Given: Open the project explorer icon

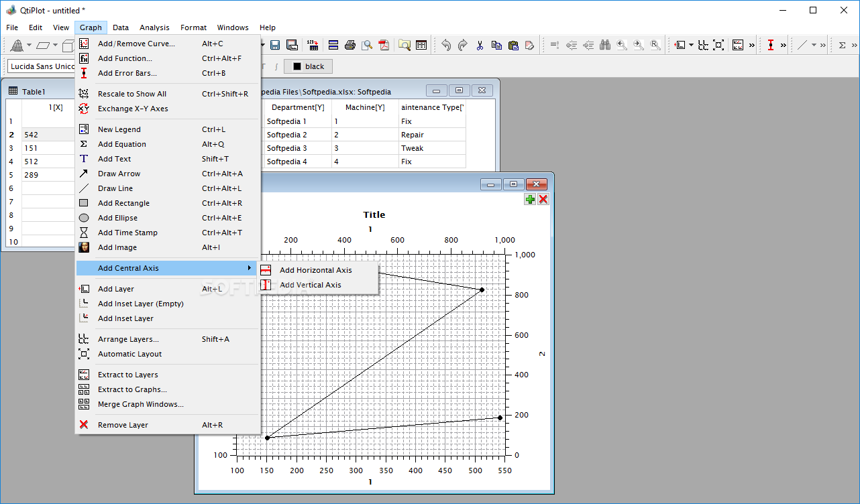Looking at the screenshot, I should point(405,45).
